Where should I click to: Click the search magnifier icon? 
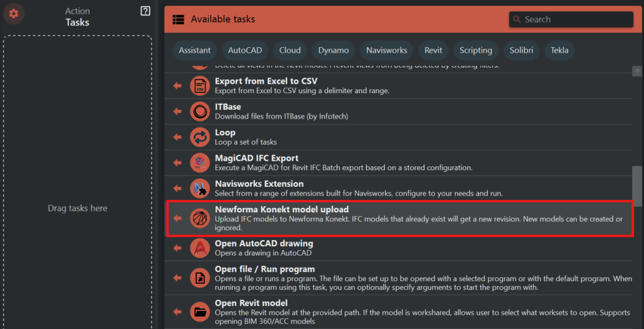click(x=517, y=19)
